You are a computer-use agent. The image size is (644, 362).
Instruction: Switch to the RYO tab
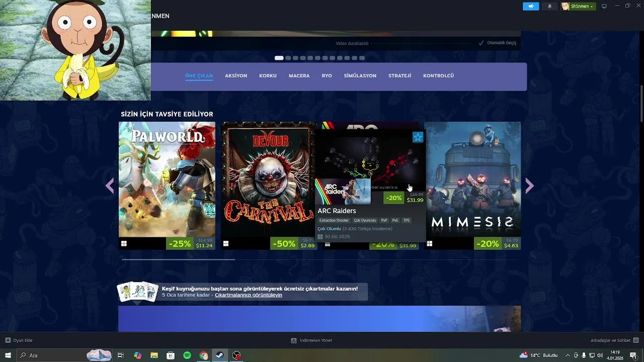(x=327, y=75)
